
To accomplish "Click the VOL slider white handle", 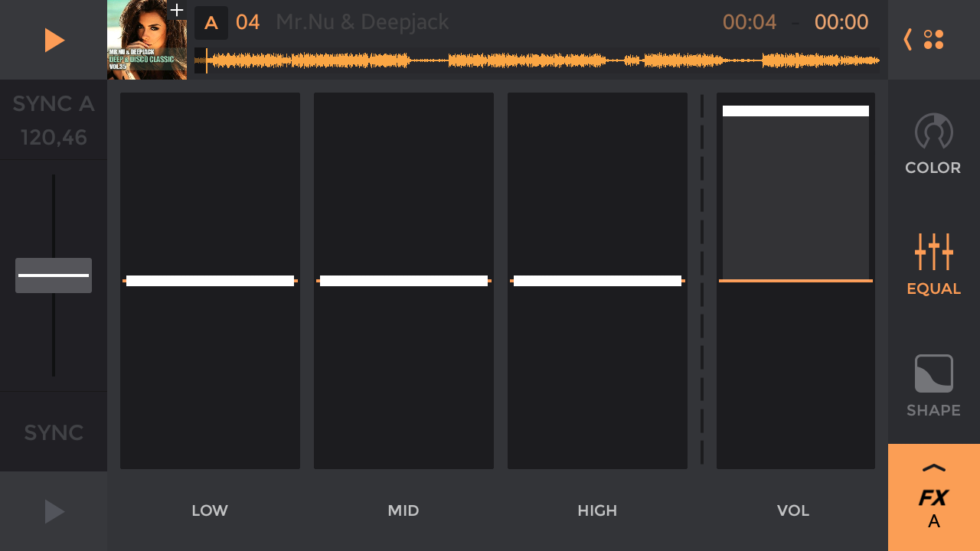I will click(x=795, y=111).
